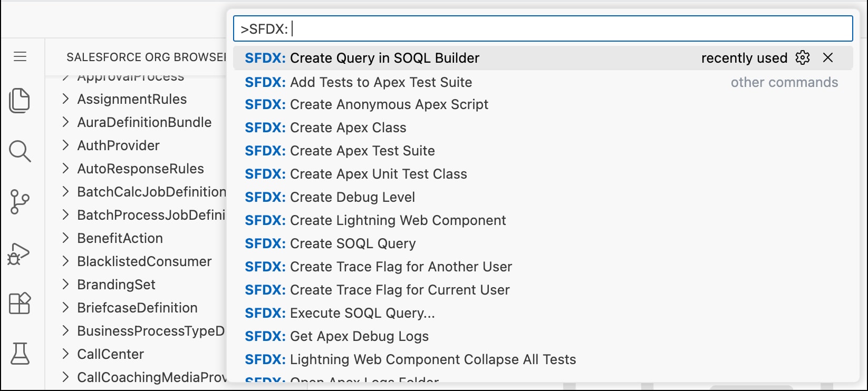This screenshot has height=391, width=868.
Task: Open the Source Control branch icon
Action: pyautogui.click(x=20, y=202)
